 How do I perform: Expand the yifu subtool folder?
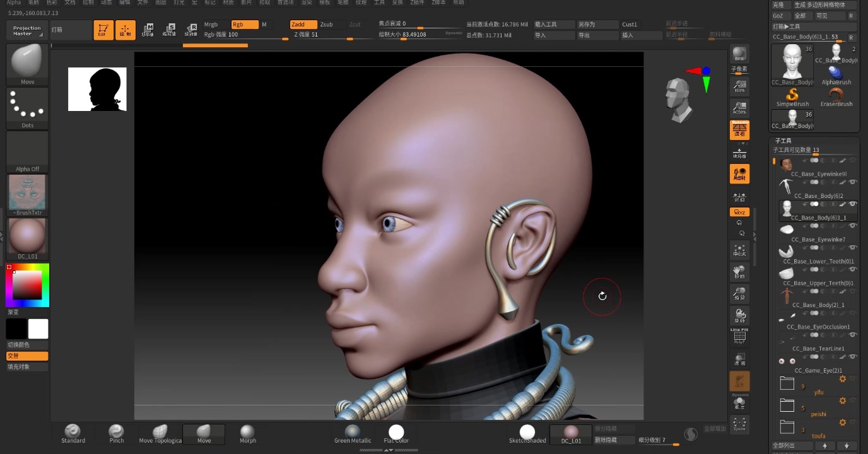click(x=787, y=383)
